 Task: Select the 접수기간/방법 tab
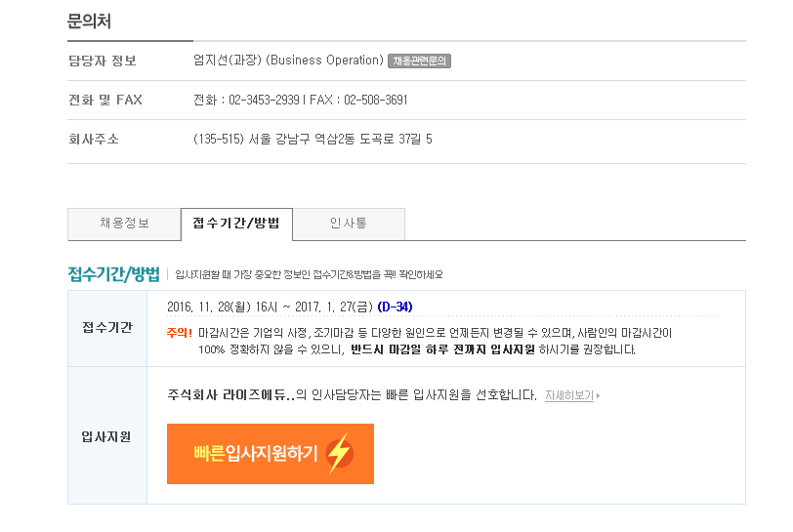[236, 225]
